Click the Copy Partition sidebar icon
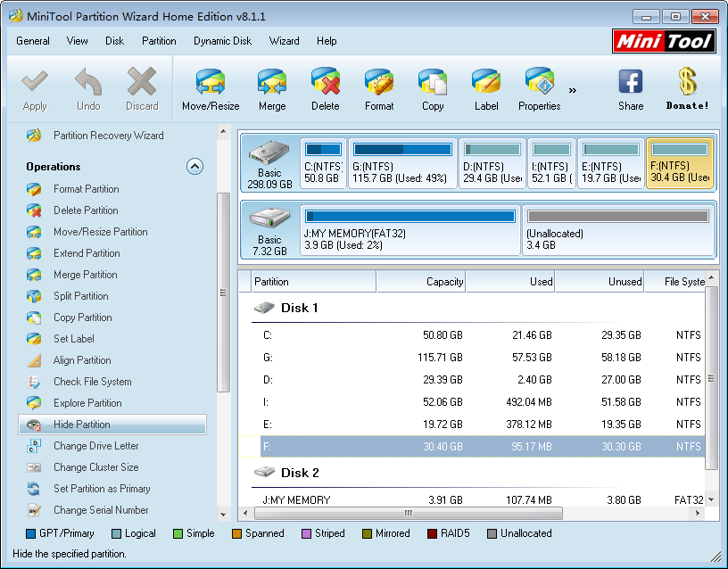 pyautogui.click(x=34, y=317)
